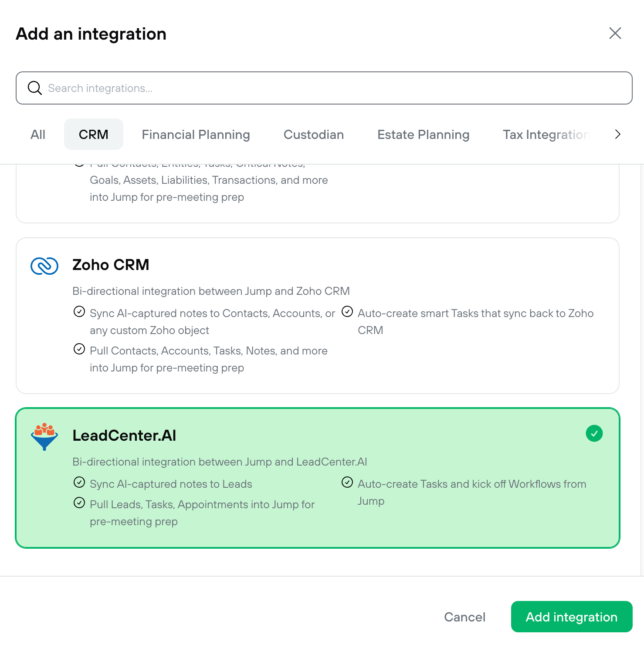Click the Cancel button
644x648 pixels.
[464, 617]
